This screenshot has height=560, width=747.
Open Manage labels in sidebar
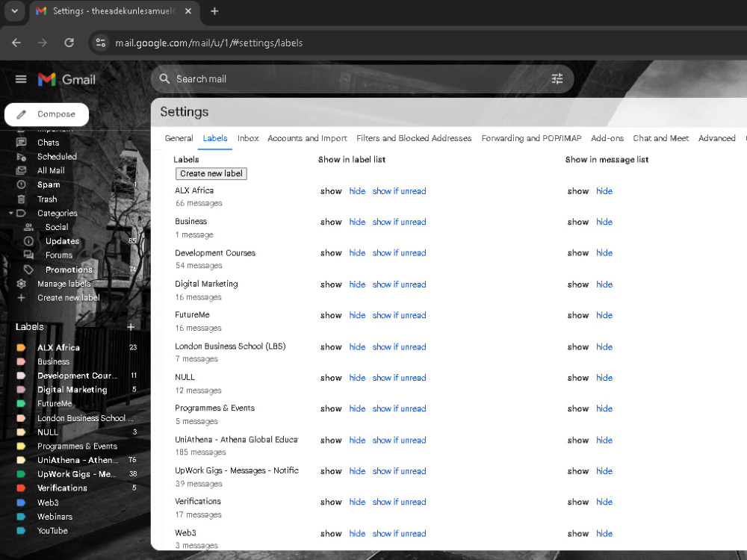(x=63, y=284)
